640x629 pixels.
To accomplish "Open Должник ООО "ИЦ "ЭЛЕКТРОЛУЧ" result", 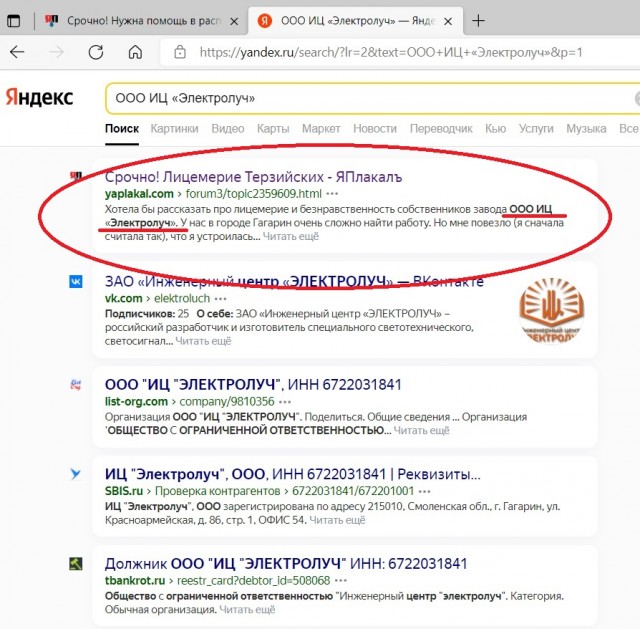I will (286, 564).
